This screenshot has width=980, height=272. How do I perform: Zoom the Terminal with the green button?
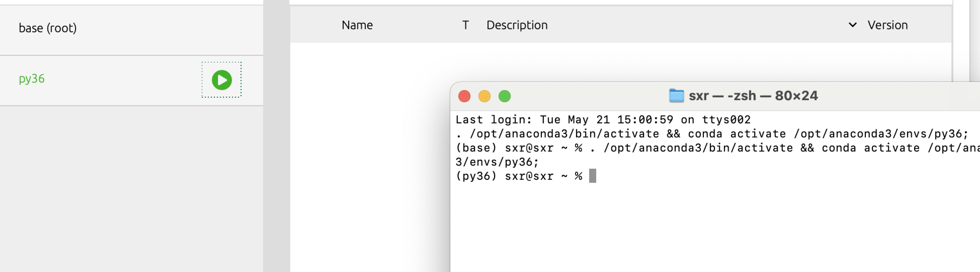(505, 96)
